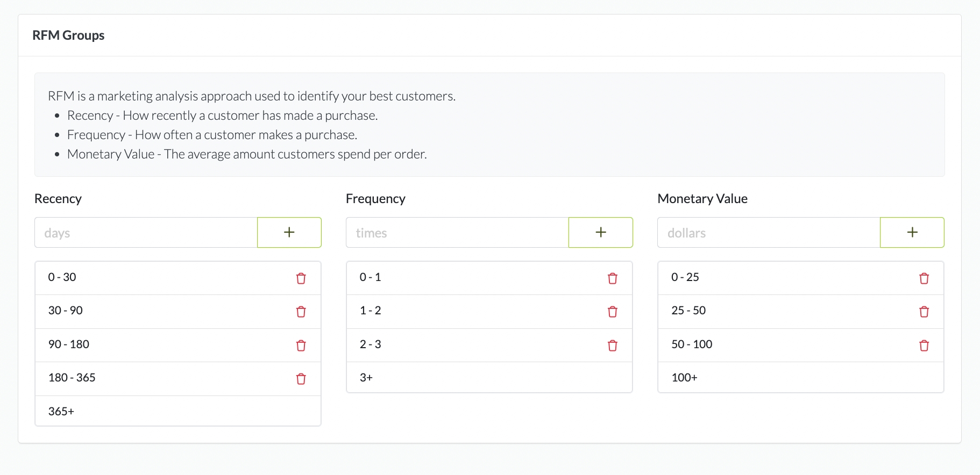
Task: Click the plus button to add recency
Action: pos(289,232)
